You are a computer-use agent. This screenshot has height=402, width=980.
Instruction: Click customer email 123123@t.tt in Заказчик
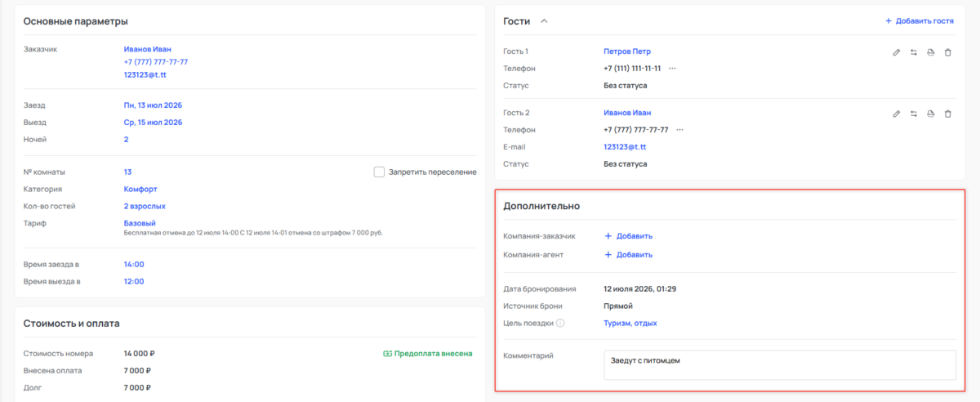click(x=145, y=75)
